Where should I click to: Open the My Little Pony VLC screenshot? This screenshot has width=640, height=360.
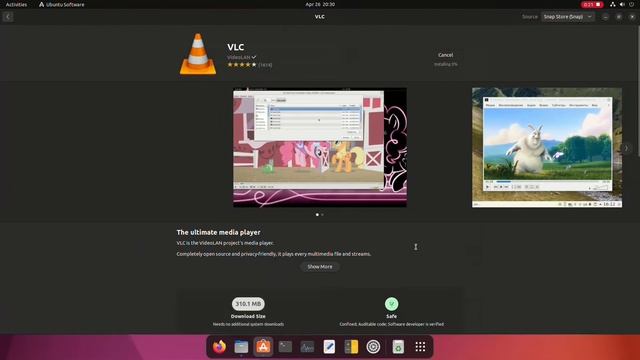click(x=320, y=147)
